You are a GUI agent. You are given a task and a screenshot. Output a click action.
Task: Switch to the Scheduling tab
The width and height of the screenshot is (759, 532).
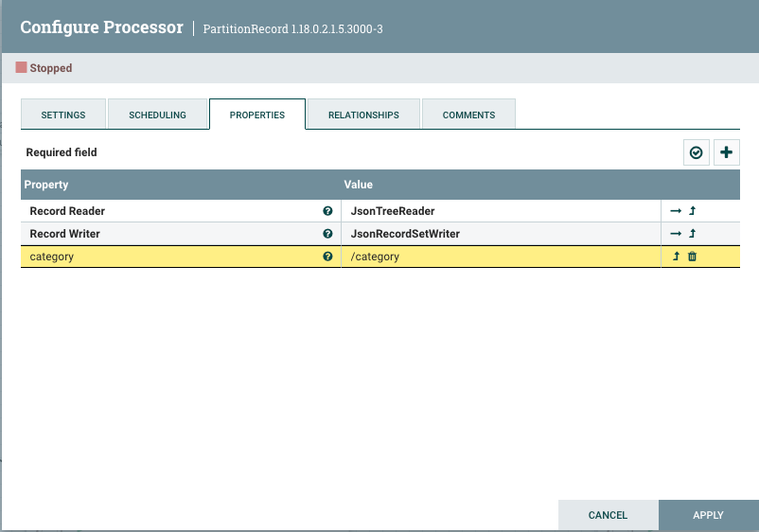click(x=157, y=115)
